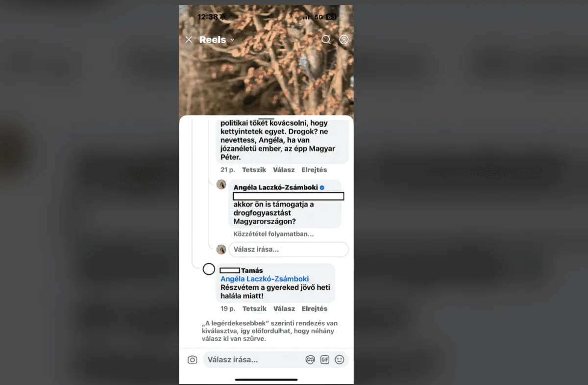588x385 pixels.
Task: Open Angéla Laczkó-Zsámboki's commenter name
Action: click(x=276, y=187)
